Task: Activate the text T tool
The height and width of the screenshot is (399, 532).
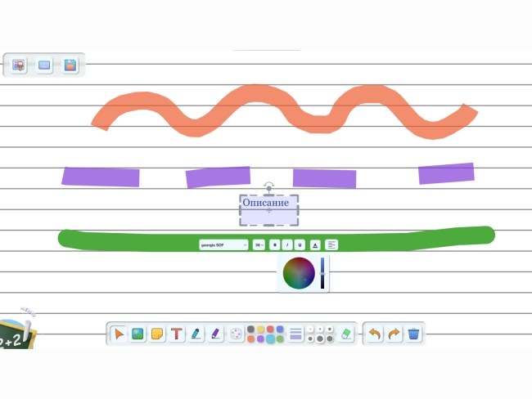Action: click(176, 334)
